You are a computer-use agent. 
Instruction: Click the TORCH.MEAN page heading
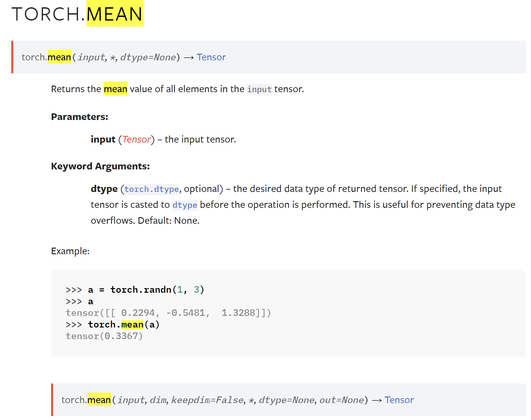point(77,14)
